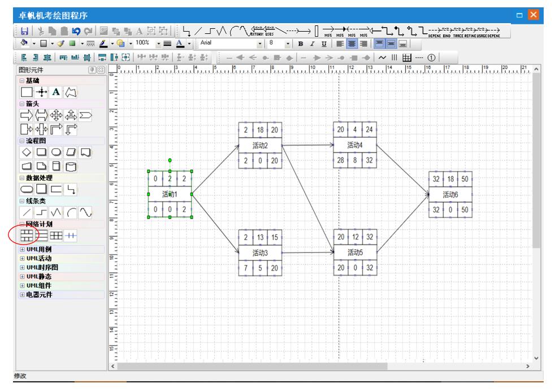The height and width of the screenshot is (392, 555).
Task: Select the three-row network plan element
Action: (x=41, y=236)
